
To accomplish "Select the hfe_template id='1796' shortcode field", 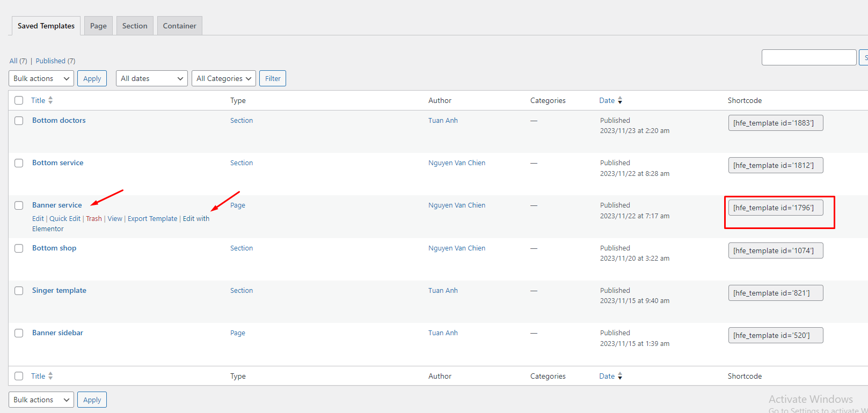I will 775,208.
